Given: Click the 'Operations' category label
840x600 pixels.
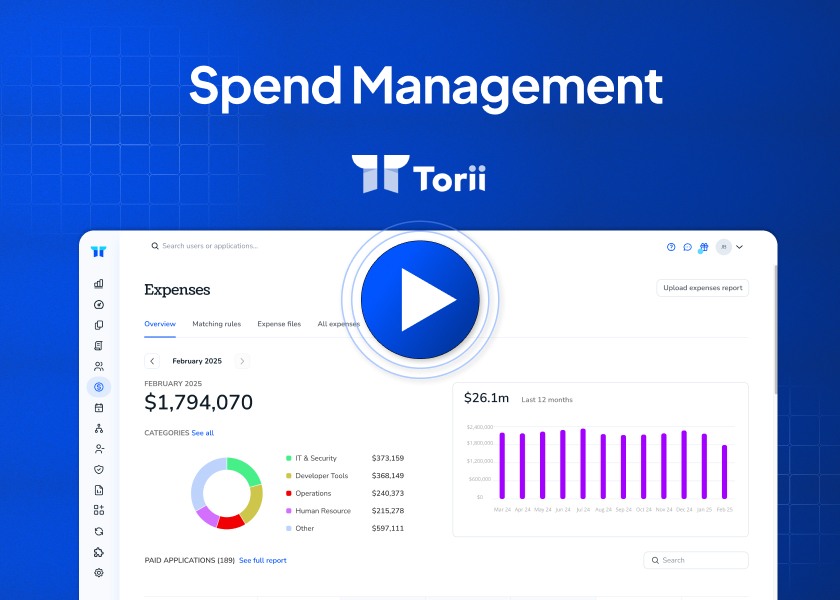Looking at the screenshot, I should (313, 493).
